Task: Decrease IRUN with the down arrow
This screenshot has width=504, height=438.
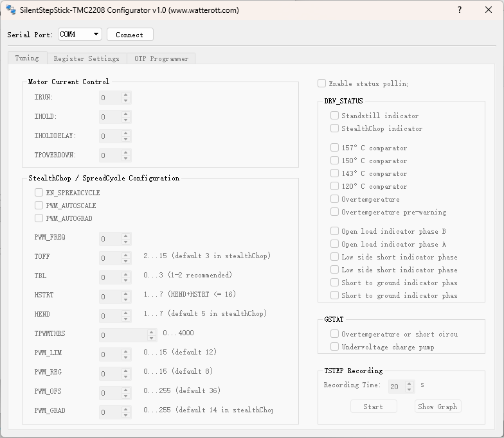Action: click(x=126, y=100)
